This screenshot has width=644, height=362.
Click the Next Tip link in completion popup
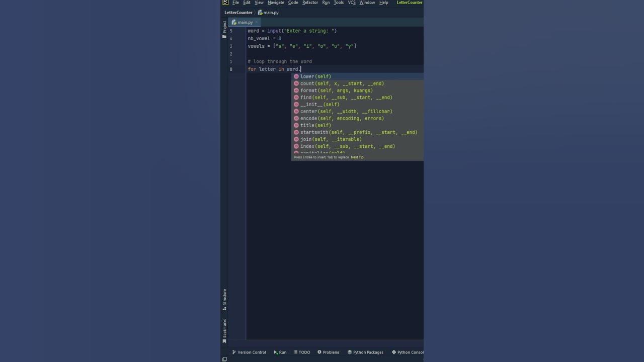click(x=357, y=157)
